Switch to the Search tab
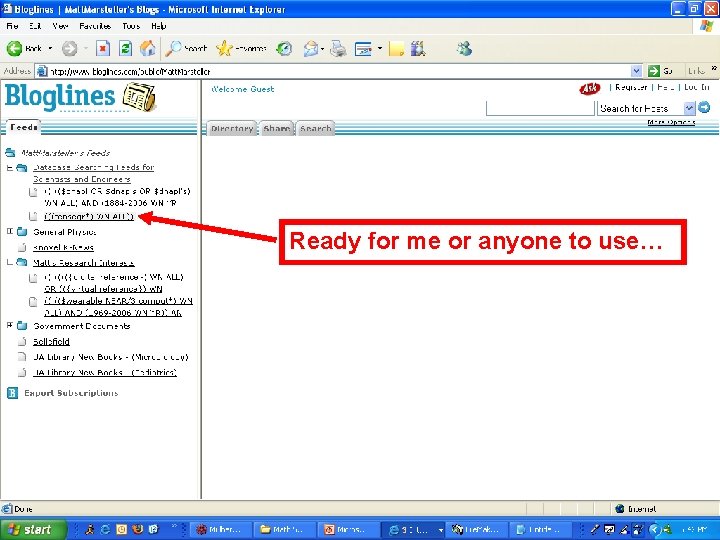The width and height of the screenshot is (720, 540). click(x=315, y=129)
